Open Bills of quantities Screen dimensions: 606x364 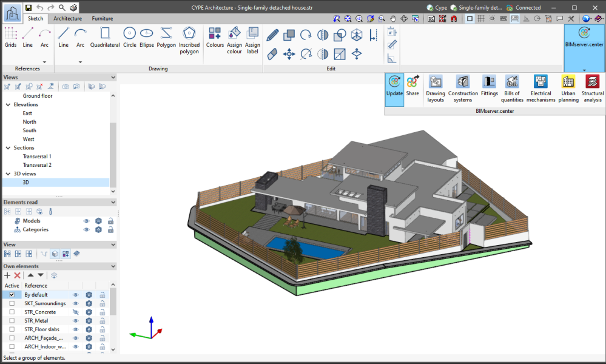[x=511, y=87]
